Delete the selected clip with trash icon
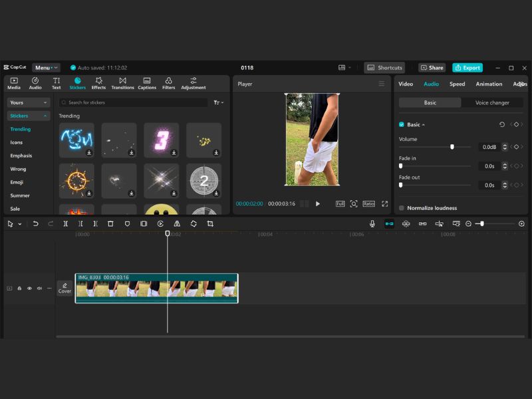 [x=110, y=224]
